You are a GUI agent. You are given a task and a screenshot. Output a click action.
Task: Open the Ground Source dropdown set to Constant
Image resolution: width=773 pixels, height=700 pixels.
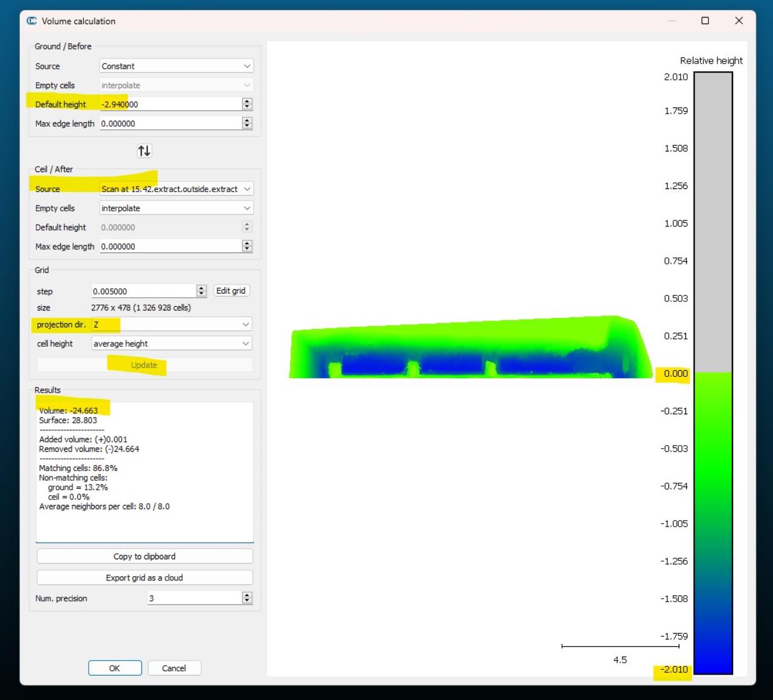pos(176,66)
